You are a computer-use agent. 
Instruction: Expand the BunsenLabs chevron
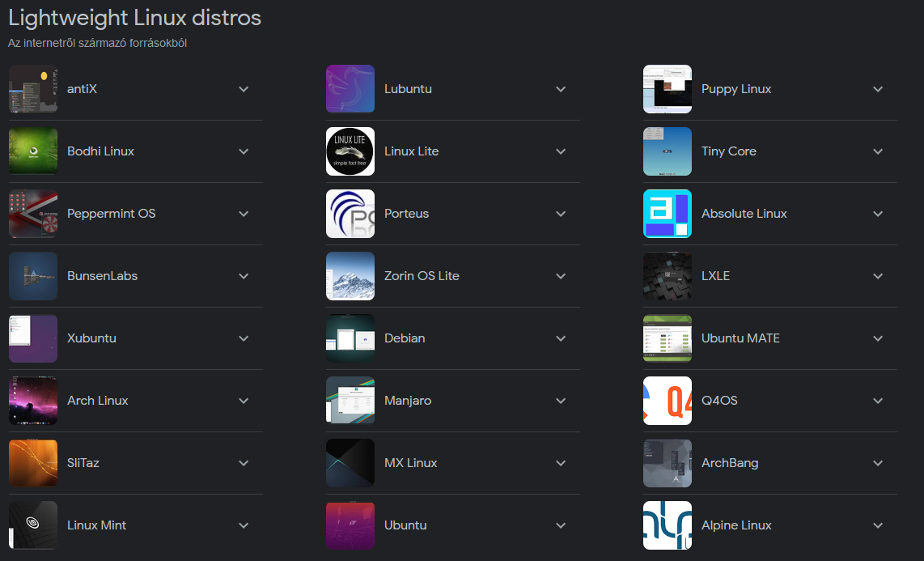tap(244, 276)
